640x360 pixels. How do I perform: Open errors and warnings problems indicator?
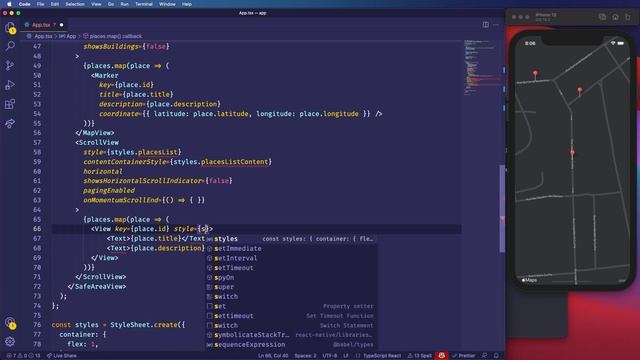pyautogui.click(x=23, y=356)
